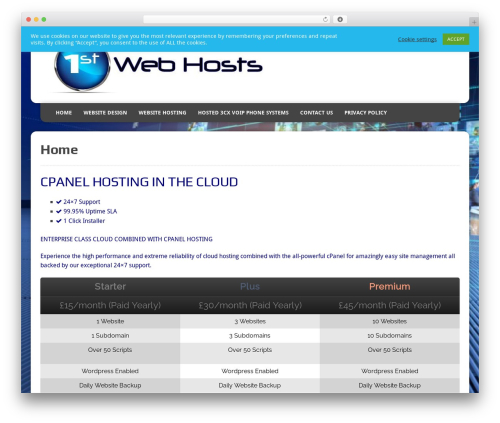Click the CPANEL HOSTING IN THE CLOUD heading

pyautogui.click(x=139, y=182)
